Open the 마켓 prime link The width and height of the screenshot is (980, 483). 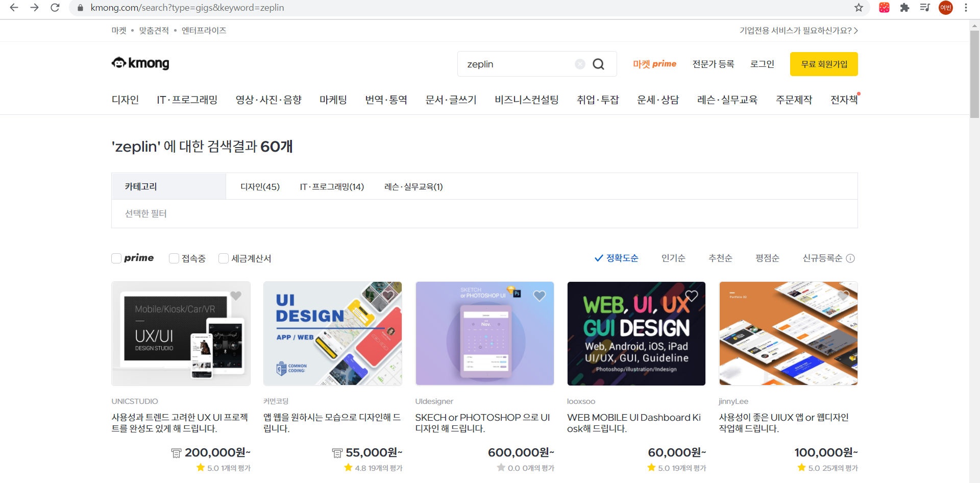[x=655, y=64]
